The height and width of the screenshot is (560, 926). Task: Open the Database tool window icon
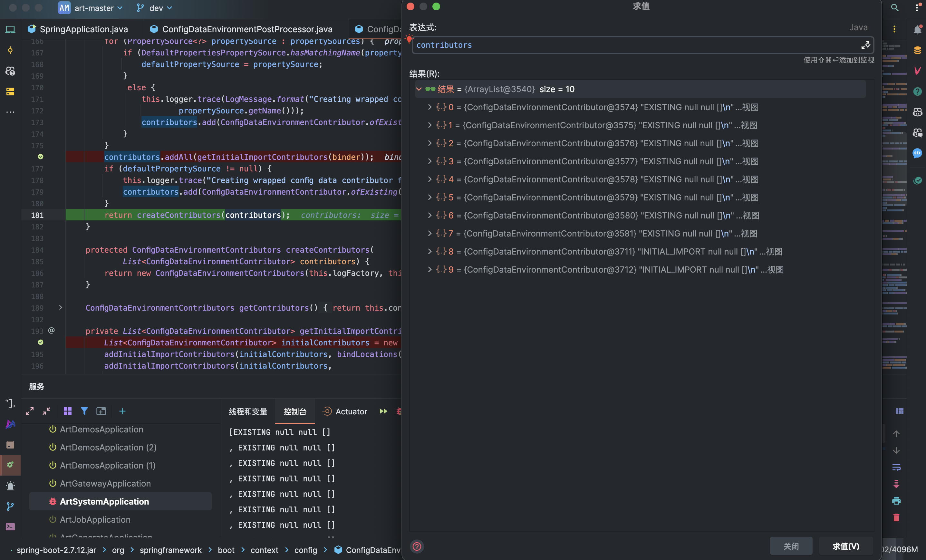pos(917,50)
